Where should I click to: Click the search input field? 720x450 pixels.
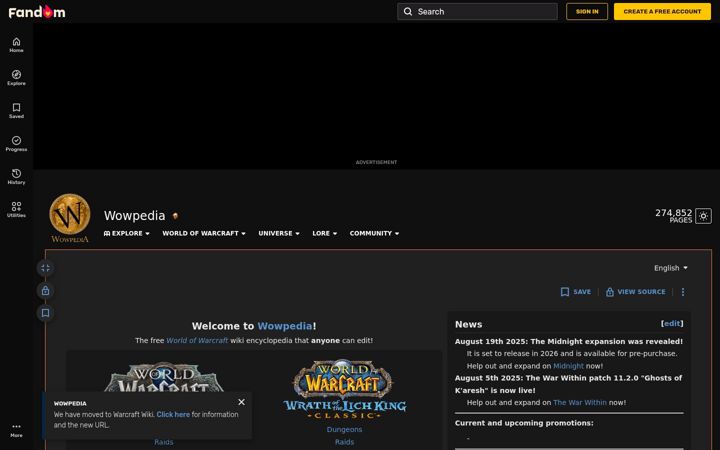point(478,11)
